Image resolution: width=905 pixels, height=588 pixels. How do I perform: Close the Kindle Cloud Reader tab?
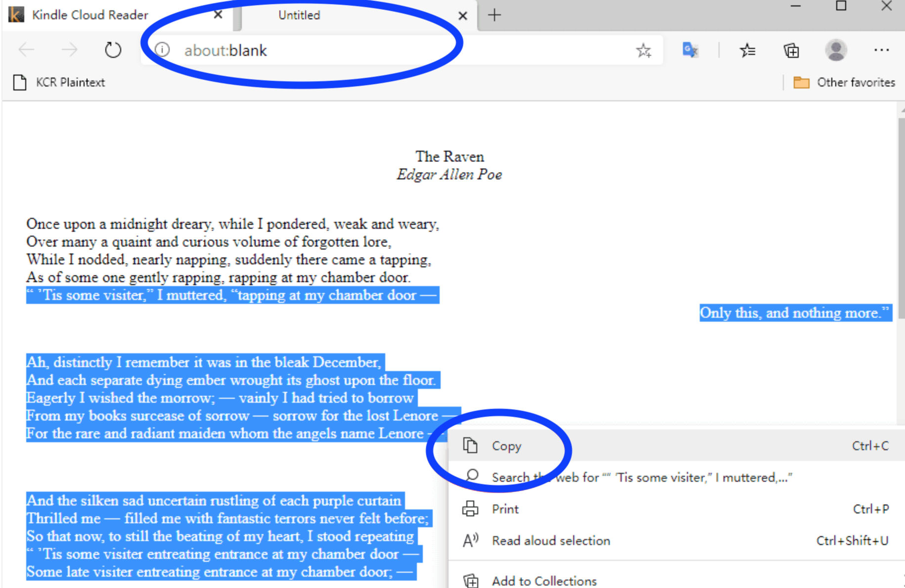click(218, 15)
